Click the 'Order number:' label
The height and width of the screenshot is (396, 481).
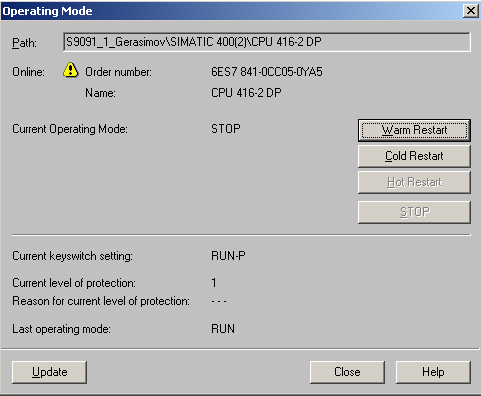click(118, 72)
